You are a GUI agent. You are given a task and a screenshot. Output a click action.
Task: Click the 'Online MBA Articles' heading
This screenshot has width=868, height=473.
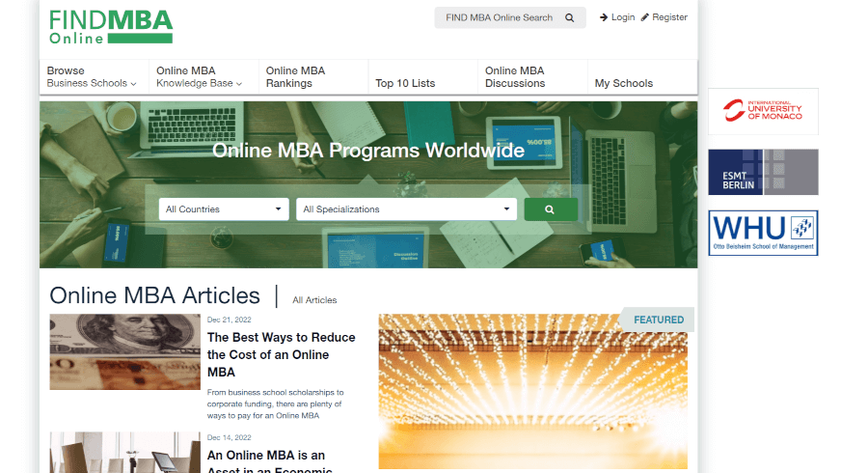click(154, 295)
